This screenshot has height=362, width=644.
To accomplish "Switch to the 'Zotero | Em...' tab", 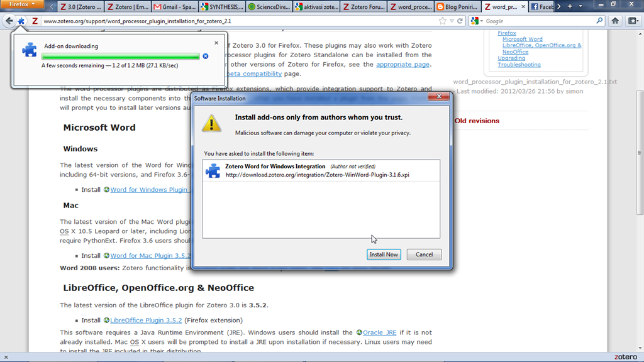I will click(128, 7).
